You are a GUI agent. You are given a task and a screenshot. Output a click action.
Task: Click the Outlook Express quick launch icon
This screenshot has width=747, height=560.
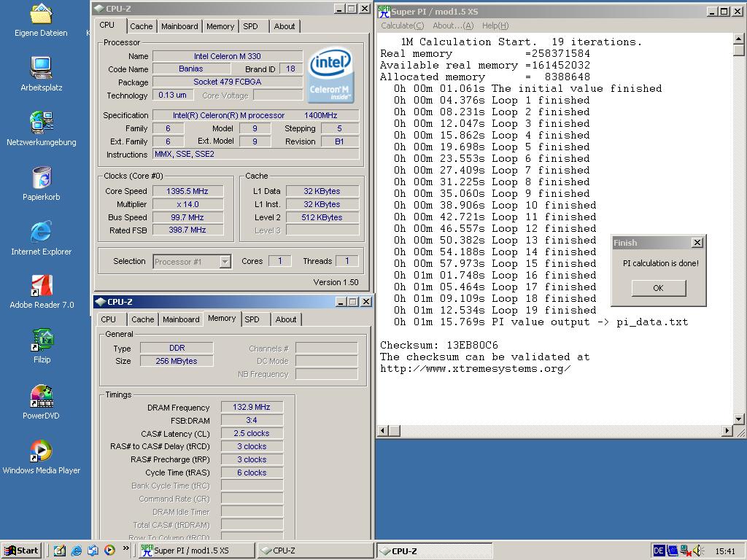click(x=93, y=551)
